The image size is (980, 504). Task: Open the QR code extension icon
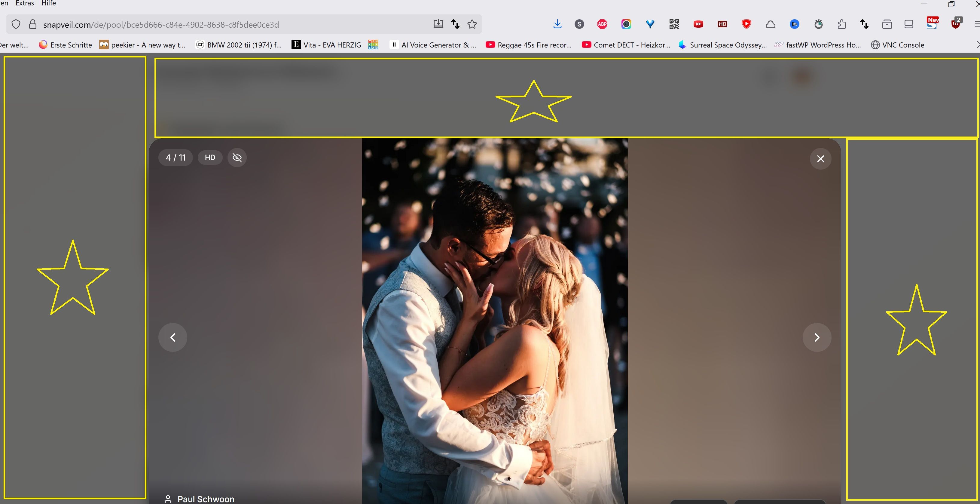pyautogui.click(x=674, y=24)
